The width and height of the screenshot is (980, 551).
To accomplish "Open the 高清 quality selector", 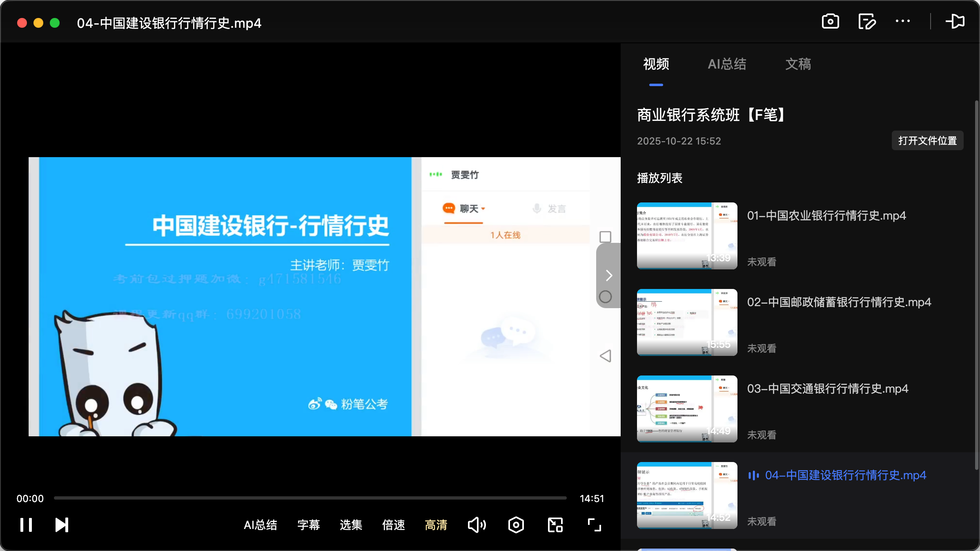I will point(436,525).
